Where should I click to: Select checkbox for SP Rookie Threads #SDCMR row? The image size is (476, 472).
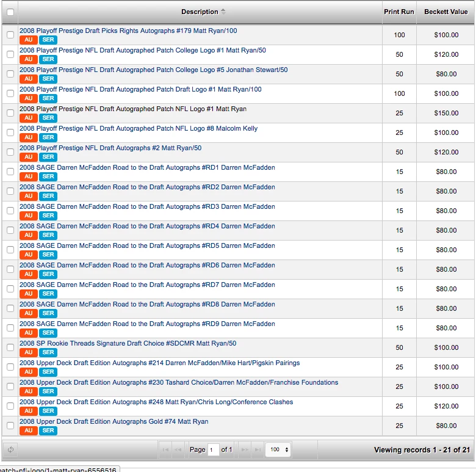click(10, 347)
